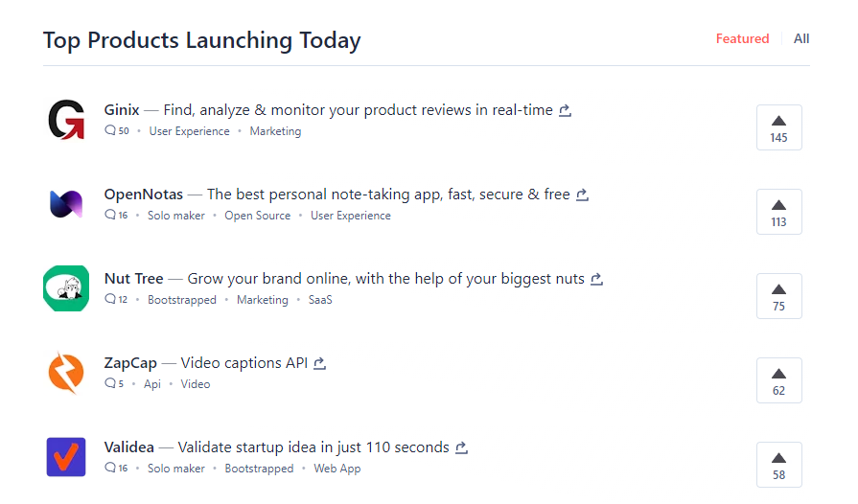Open external link icon beside Ginix tagline
Screen dimensions: 858x504
coord(566,110)
